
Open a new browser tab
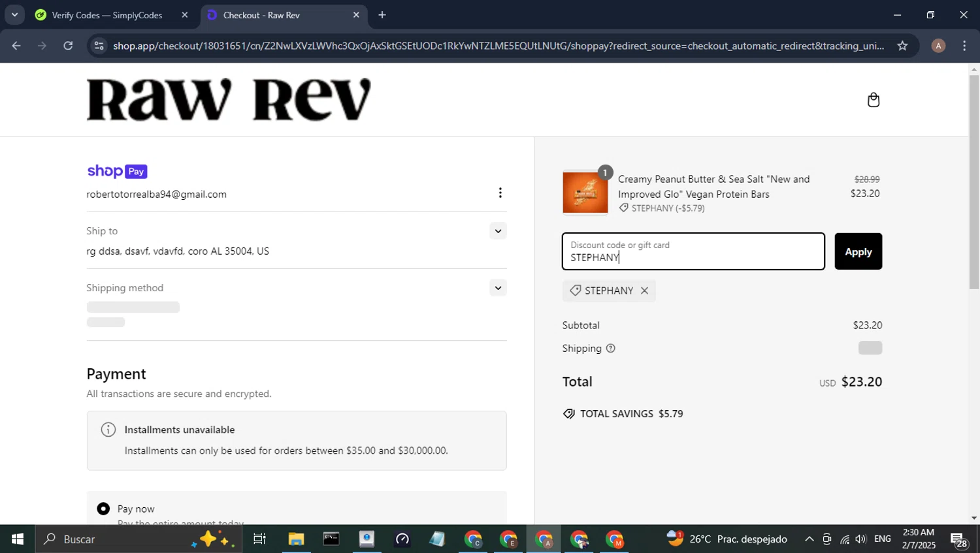pos(382,15)
